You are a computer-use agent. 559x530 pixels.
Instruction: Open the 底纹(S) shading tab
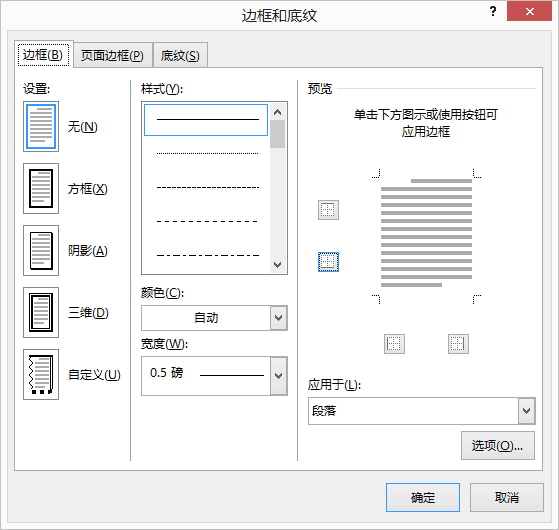pyautogui.click(x=180, y=56)
